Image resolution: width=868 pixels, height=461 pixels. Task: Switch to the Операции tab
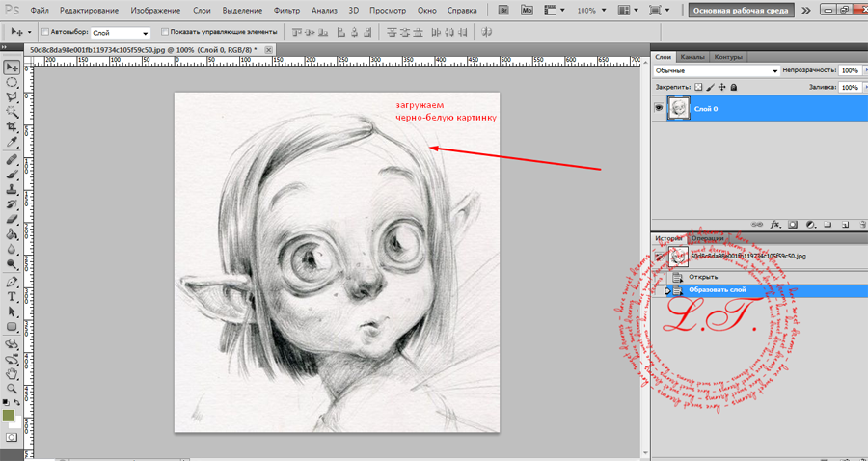(707, 238)
